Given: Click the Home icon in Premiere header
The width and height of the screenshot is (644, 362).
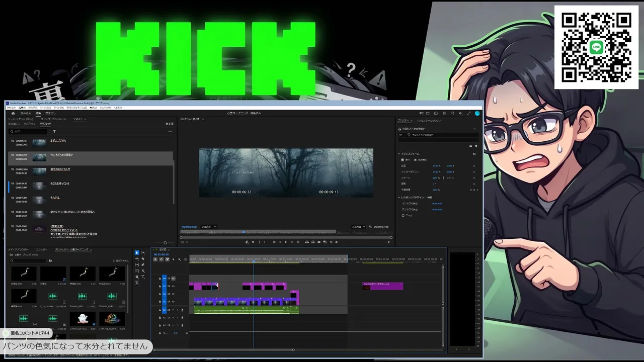Looking at the screenshot, I should click(13, 113).
